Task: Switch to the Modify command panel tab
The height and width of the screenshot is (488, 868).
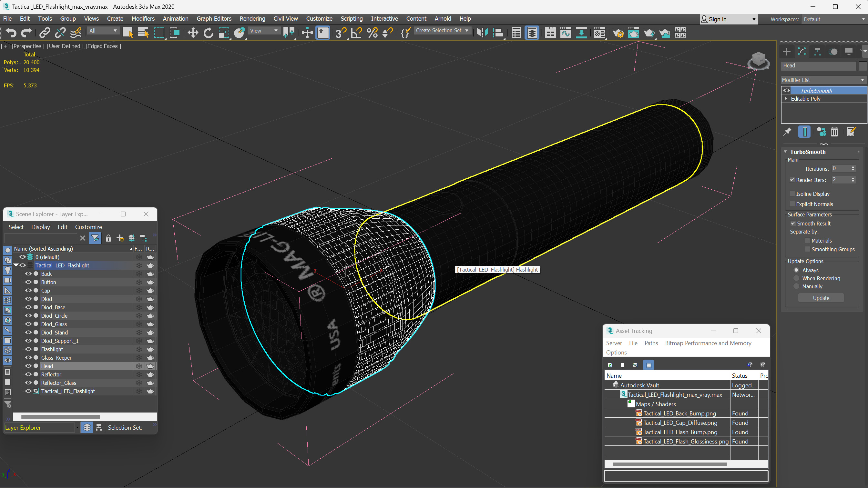Action: click(802, 52)
